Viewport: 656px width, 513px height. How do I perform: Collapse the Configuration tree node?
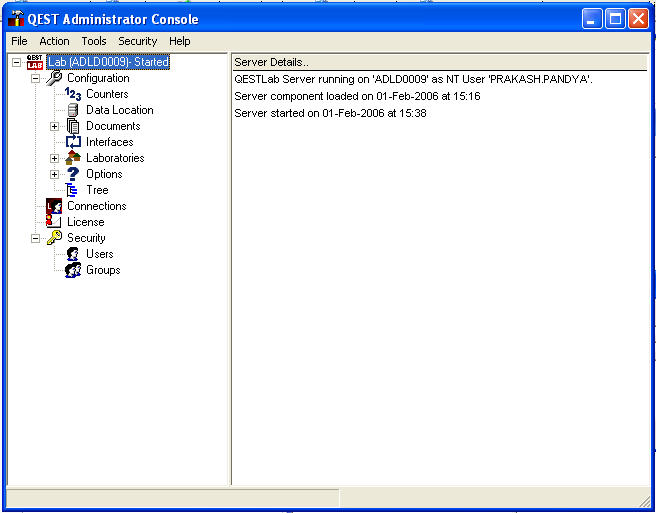36,78
